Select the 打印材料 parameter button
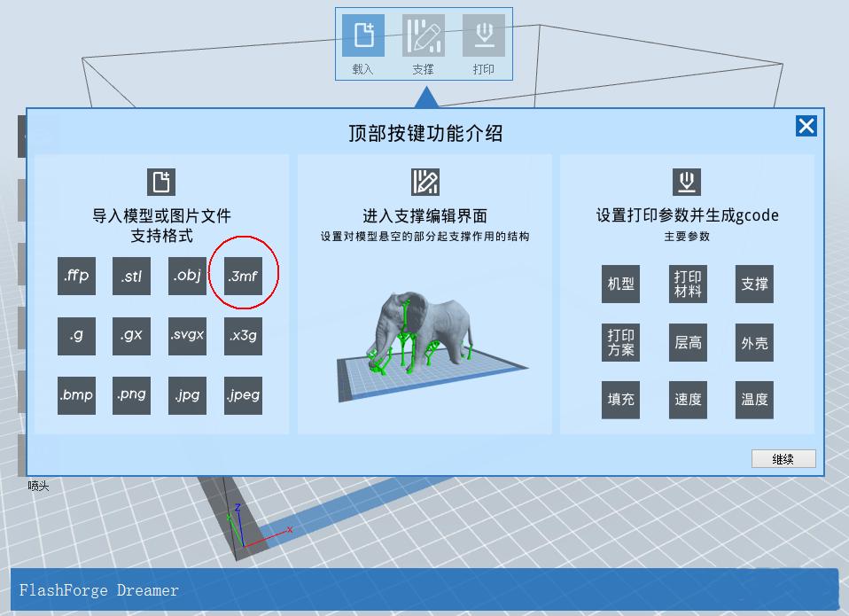849x616 pixels. (x=688, y=284)
